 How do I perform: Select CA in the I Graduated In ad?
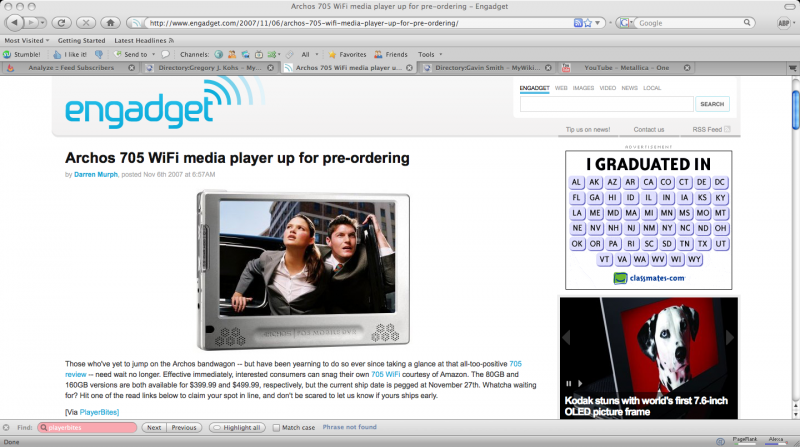648,182
